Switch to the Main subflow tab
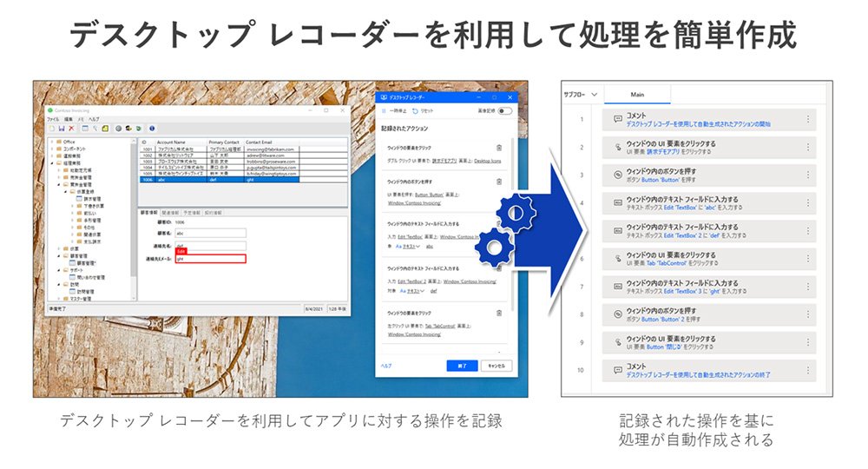Screen dimensions: 868x469 [x=637, y=95]
